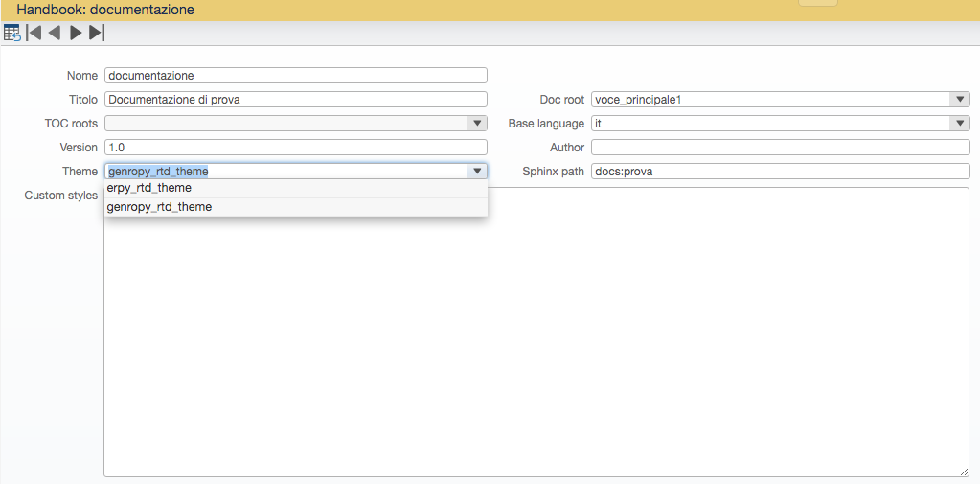Open the Doc root dropdown arrow
Screen dimensions: 980x484
coord(960,100)
